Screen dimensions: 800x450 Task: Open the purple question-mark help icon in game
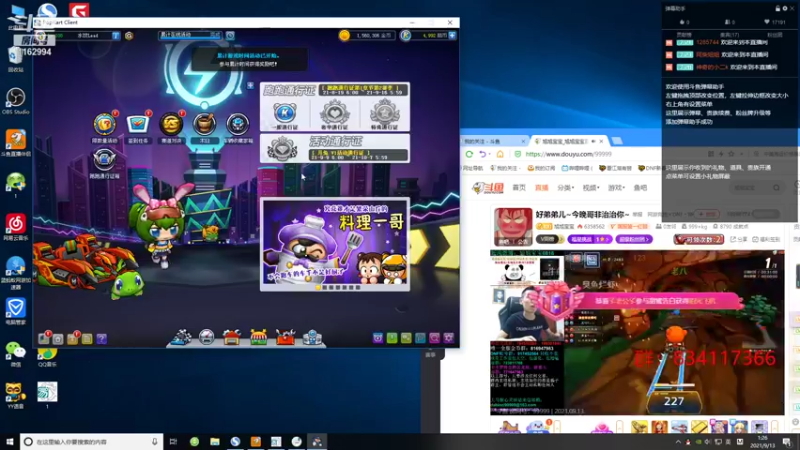pos(102,339)
